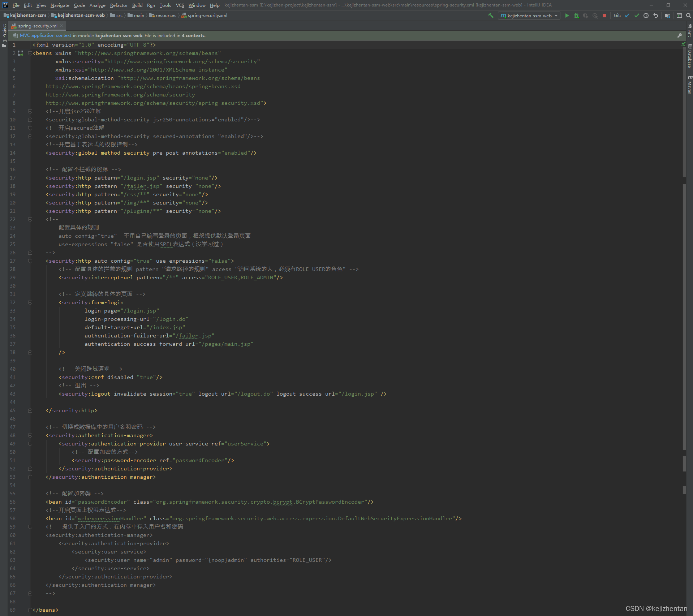Viewport: 693px width, 616px height.
Task: Click kejizhentan-ssm-web in the breadcrumb bar
Action: tap(78, 16)
